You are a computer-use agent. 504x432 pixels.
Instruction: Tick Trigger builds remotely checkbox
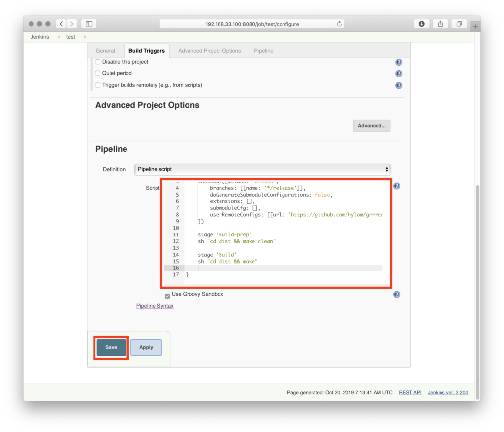tap(98, 85)
